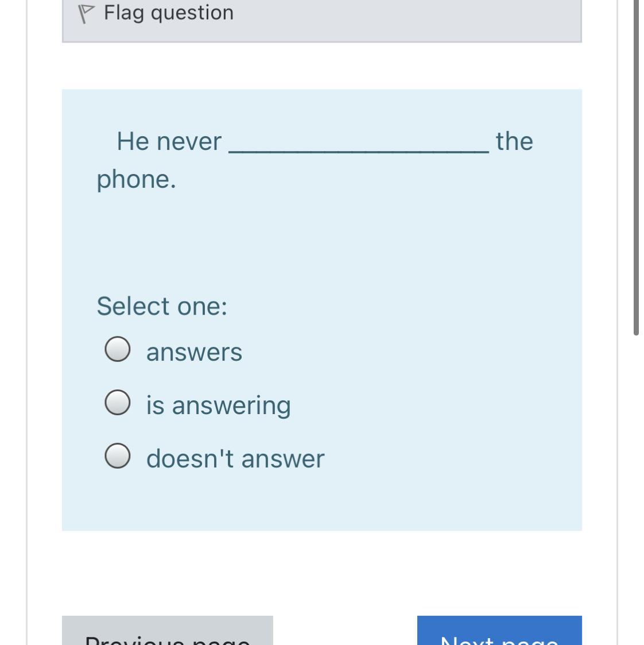
Task: Select the "answers" radio button
Action: click(117, 349)
